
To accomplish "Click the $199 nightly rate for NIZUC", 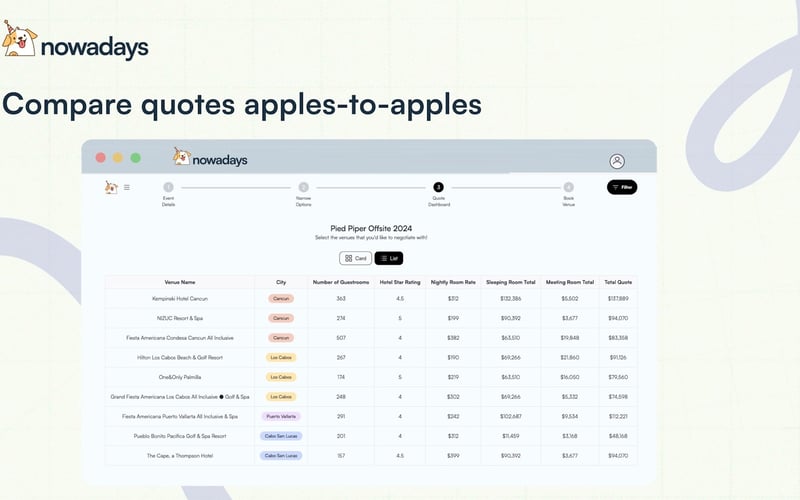I will point(453,318).
